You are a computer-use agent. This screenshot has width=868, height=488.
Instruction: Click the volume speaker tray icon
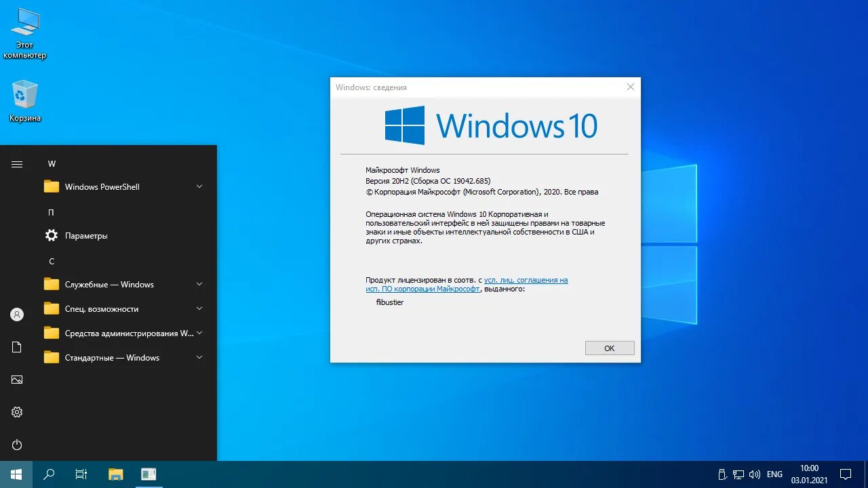pyautogui.click(x=754, y=474)
